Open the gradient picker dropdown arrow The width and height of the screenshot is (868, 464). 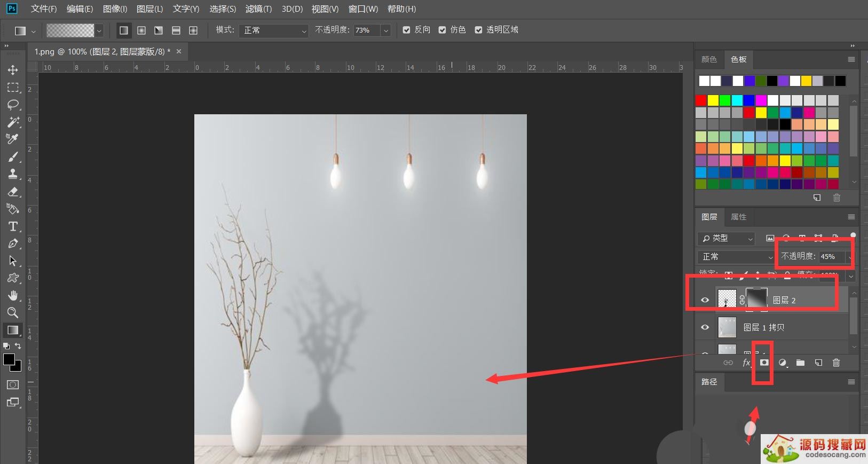pos(99,30)
